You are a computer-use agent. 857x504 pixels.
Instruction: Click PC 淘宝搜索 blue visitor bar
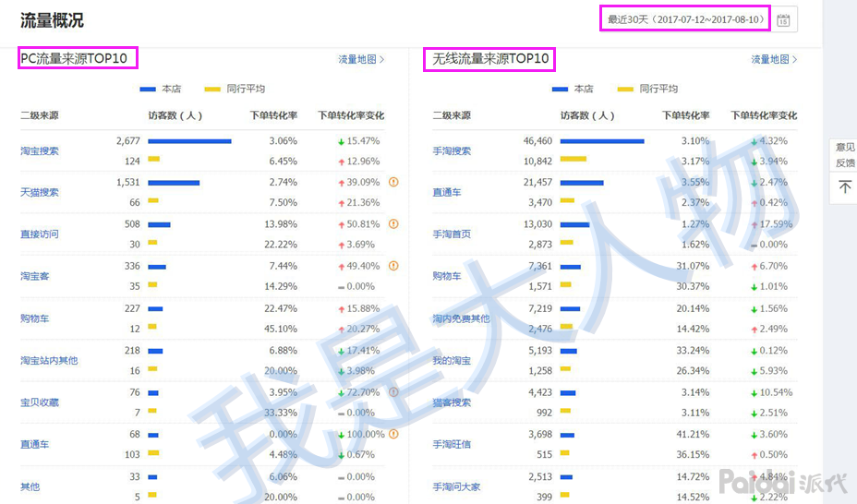189,141
